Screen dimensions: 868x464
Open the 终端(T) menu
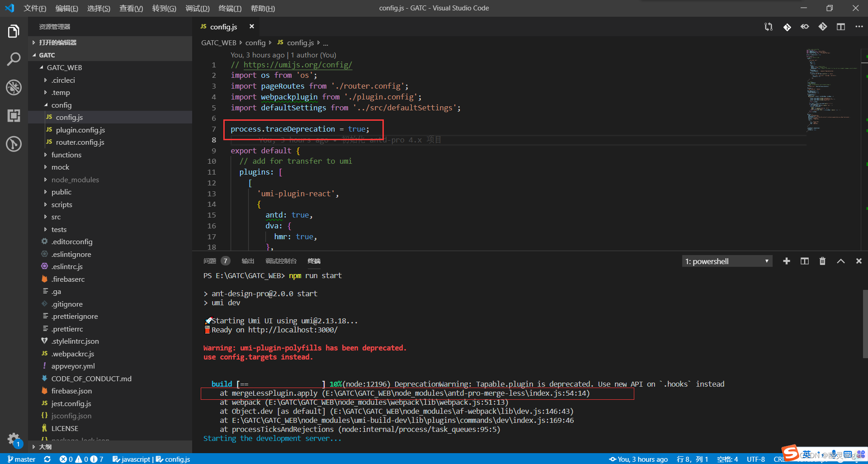[x=230, y=8]
